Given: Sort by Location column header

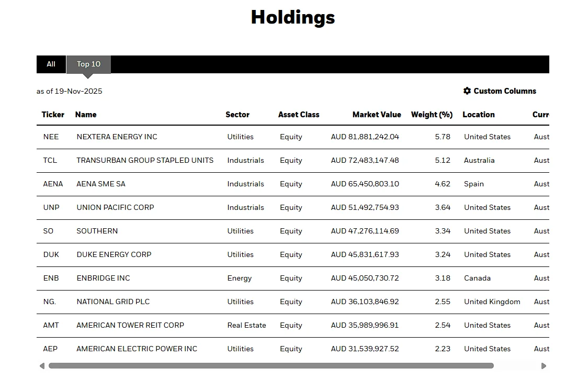Looking at the screenshot, I should click(478, 115).
